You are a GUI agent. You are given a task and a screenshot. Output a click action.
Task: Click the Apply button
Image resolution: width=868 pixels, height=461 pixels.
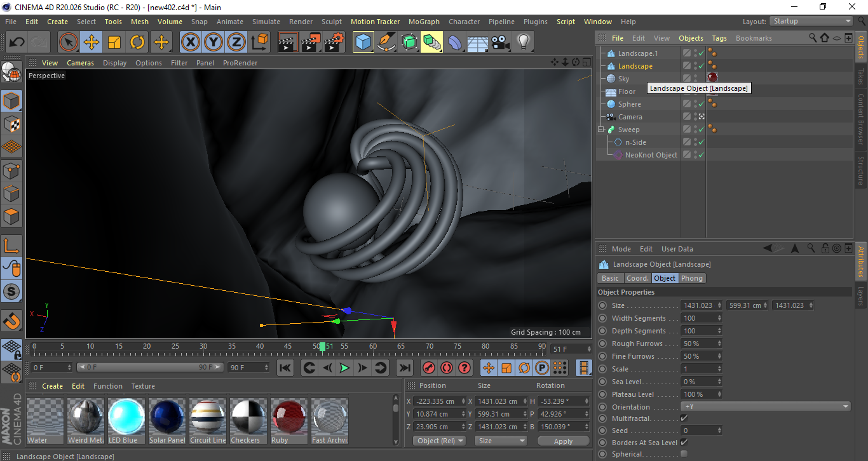click(563, 441)
